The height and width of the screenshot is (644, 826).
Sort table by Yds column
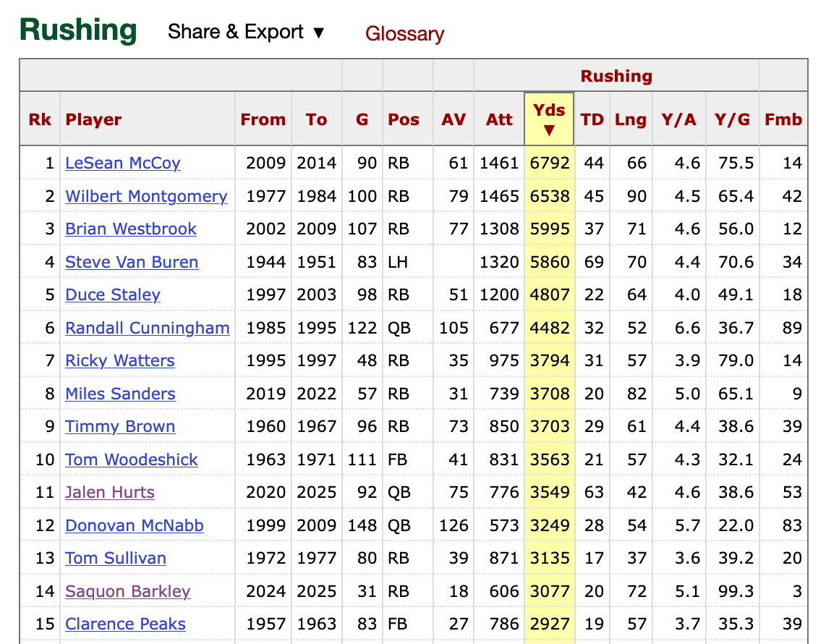point(549,119)
